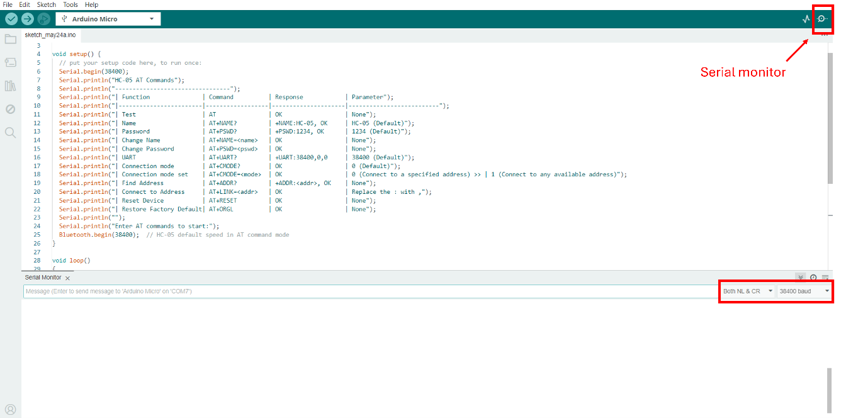
Task: Open the Debug panel sidebar icon
Action: tap(11, 109)
